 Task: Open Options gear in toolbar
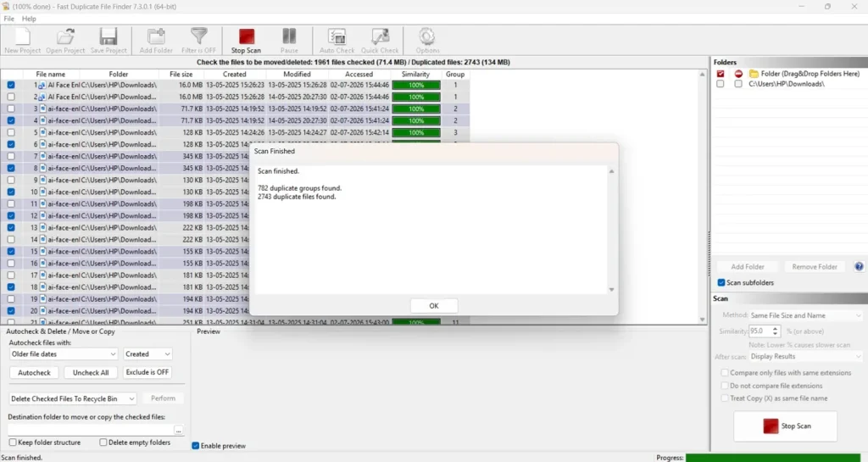[x=427, y=37]
